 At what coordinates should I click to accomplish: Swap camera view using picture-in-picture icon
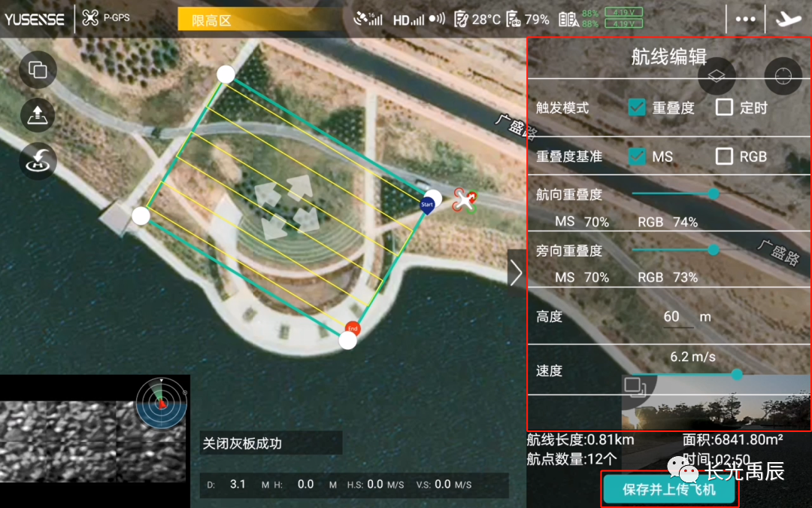pos(635,388)
